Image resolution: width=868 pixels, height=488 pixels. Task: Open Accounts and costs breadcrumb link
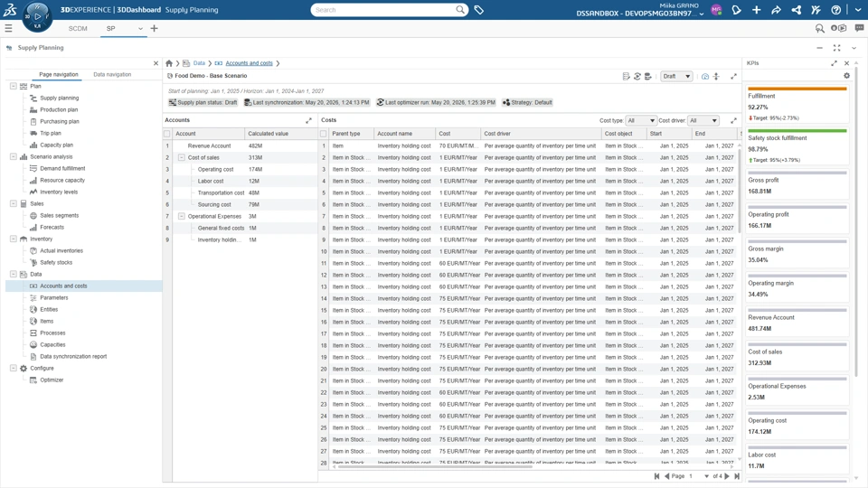[250, 63]
